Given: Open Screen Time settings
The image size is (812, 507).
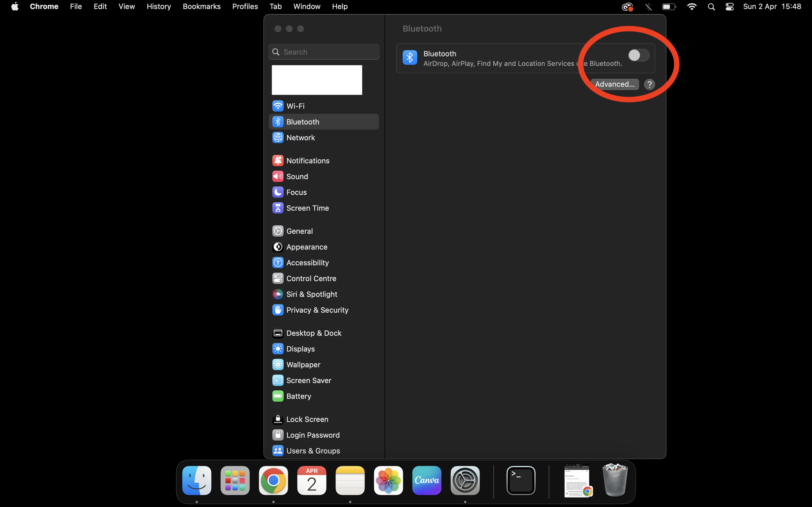Looking at the screenshot, I should [307, 208].
